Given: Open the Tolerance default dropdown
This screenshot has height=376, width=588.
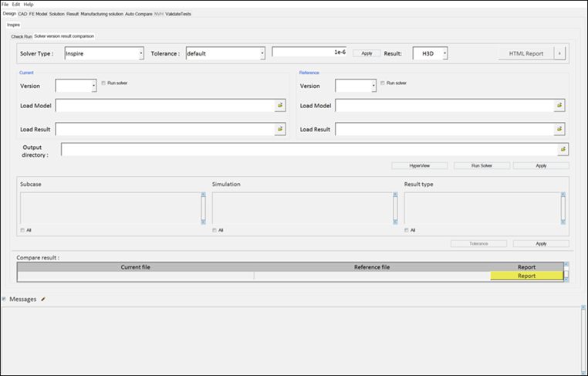Looking at the screenshot, I should pyautogui.click(x=262, y=53).
